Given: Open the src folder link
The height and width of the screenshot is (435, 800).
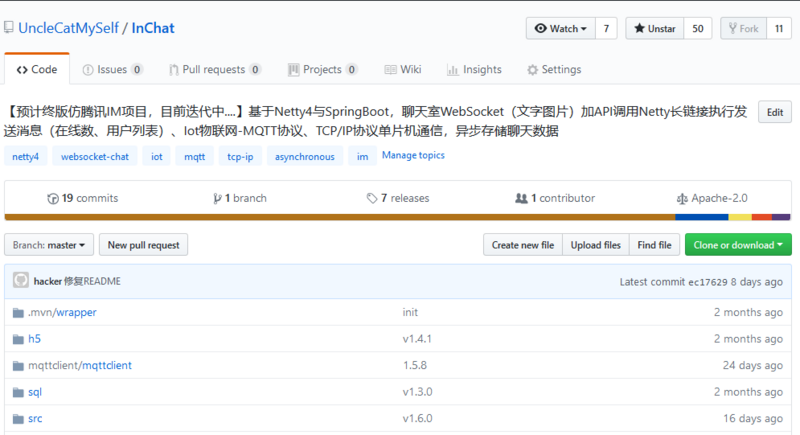Looking at the screenshot, I should 35,419.
